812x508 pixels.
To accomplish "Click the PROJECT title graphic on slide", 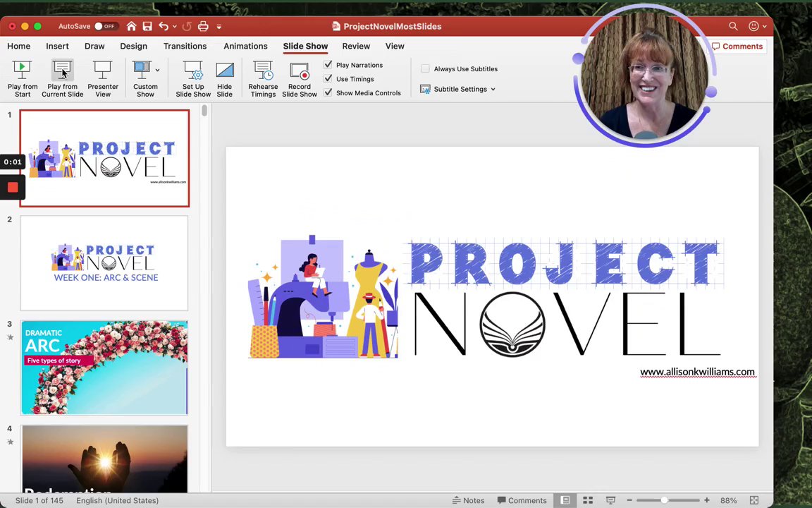I will (x=565, y=262).
